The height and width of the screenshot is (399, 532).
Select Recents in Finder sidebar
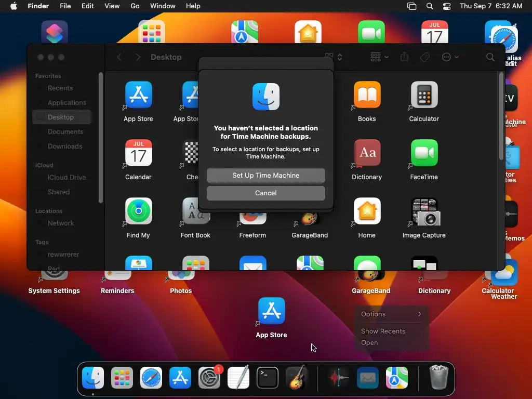(60, 88)
